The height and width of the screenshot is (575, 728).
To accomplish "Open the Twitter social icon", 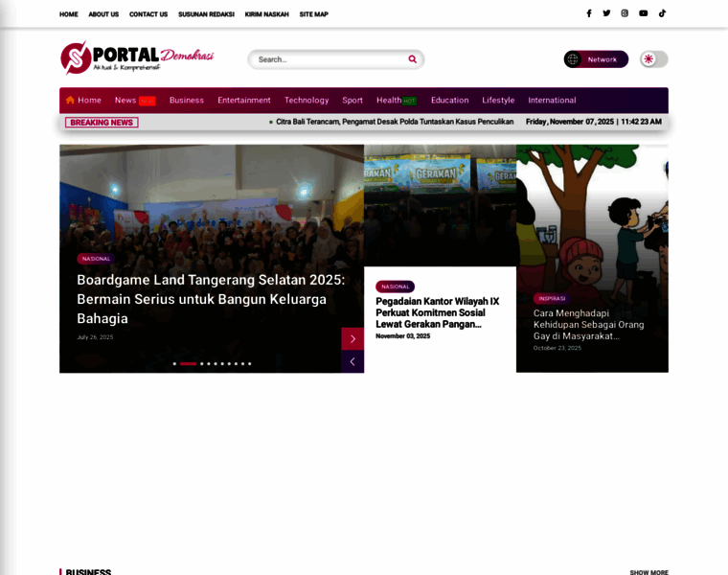I will click(606, 13).
